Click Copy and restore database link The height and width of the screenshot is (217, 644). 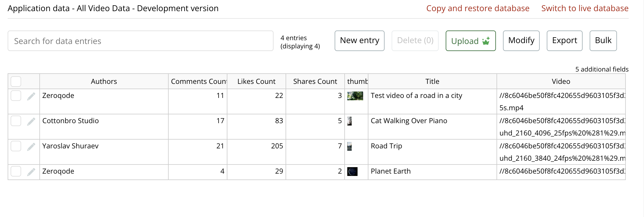478,9
